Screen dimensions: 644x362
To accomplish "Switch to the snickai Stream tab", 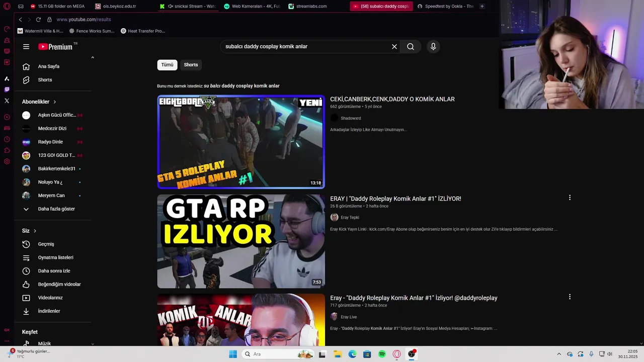I will [x=188, y=7].
